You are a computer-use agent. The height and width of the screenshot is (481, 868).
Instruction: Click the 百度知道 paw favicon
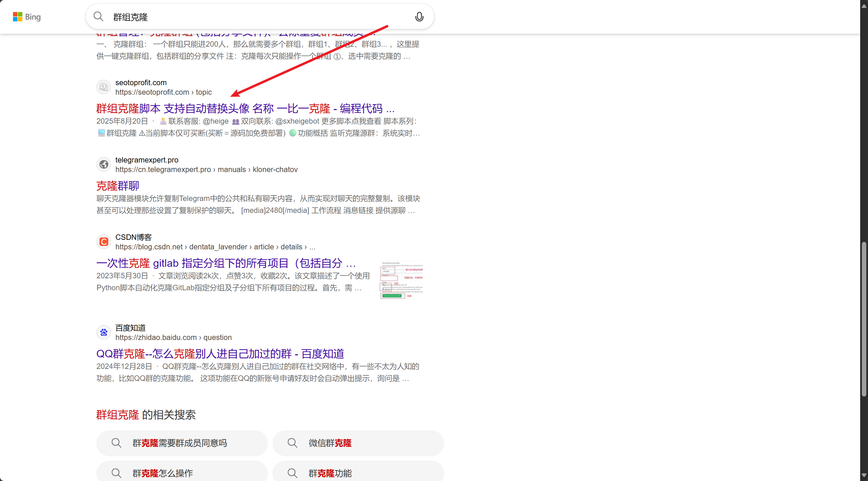pos(104,332)
